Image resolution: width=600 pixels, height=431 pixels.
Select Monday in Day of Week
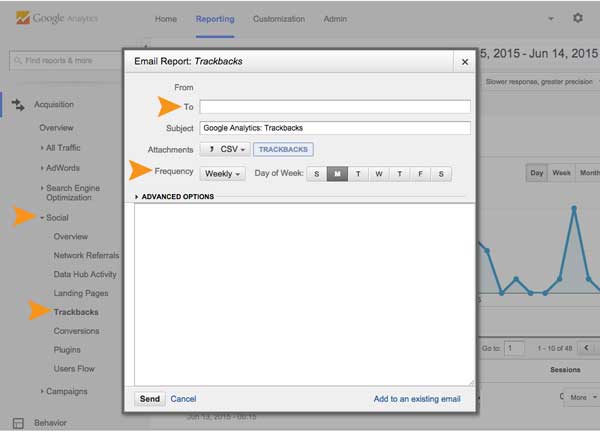pyautogui.click(x=338, y=174)
